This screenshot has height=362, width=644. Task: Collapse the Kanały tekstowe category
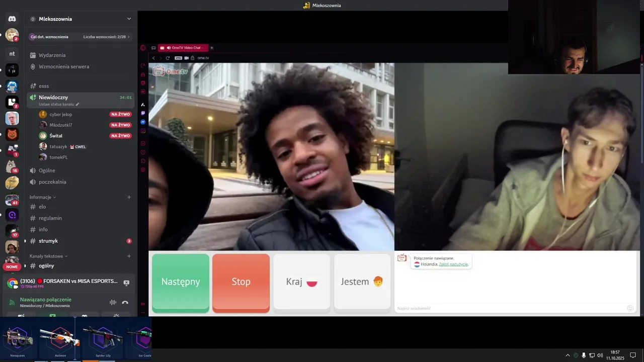coord(49,256)
